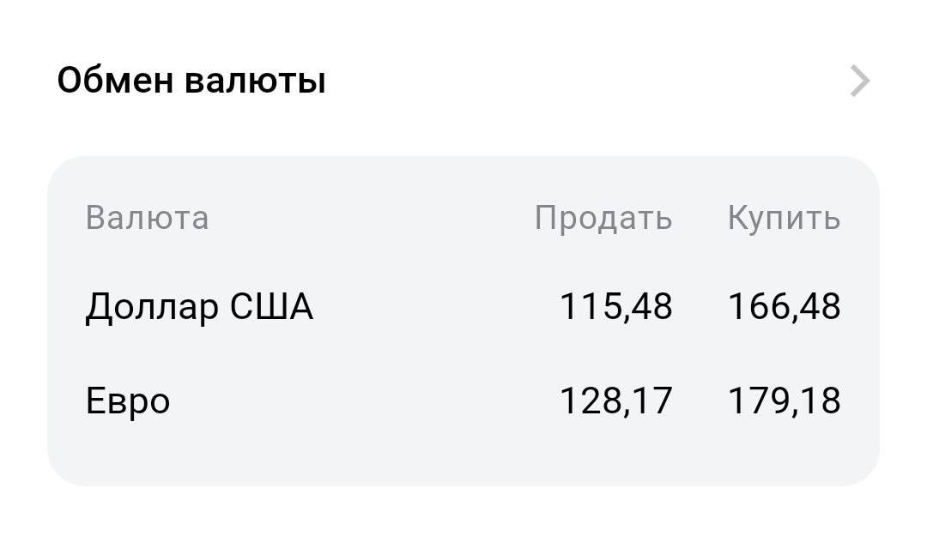Screen dimensions: 927x560
Task: Select the "Продать" column header
Action: tap(603, 218)
